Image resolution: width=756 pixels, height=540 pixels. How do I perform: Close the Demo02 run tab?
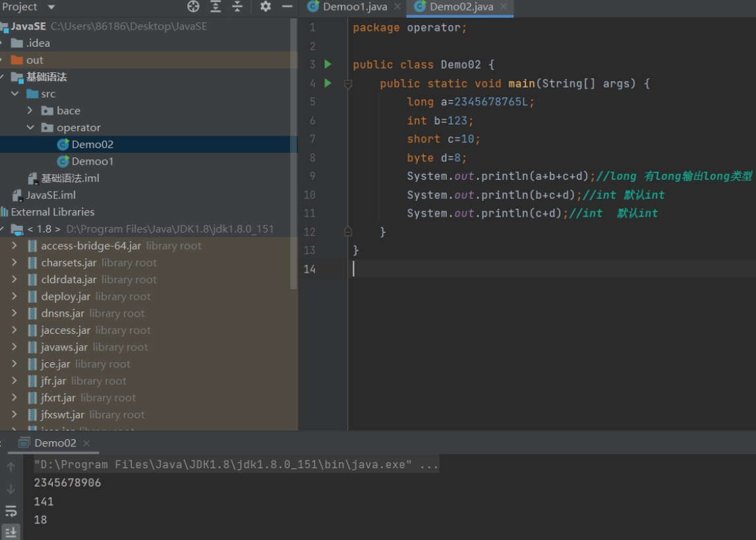[86, 443]
